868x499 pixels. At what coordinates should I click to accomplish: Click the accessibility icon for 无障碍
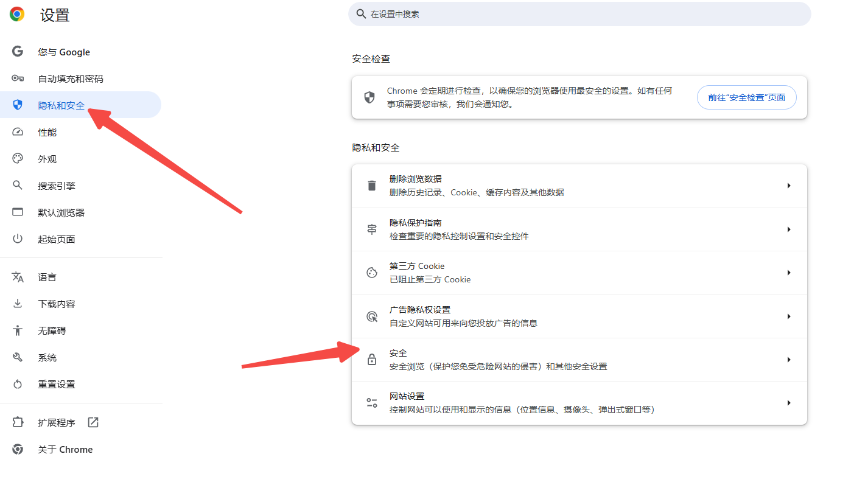[x=18, y=330]
